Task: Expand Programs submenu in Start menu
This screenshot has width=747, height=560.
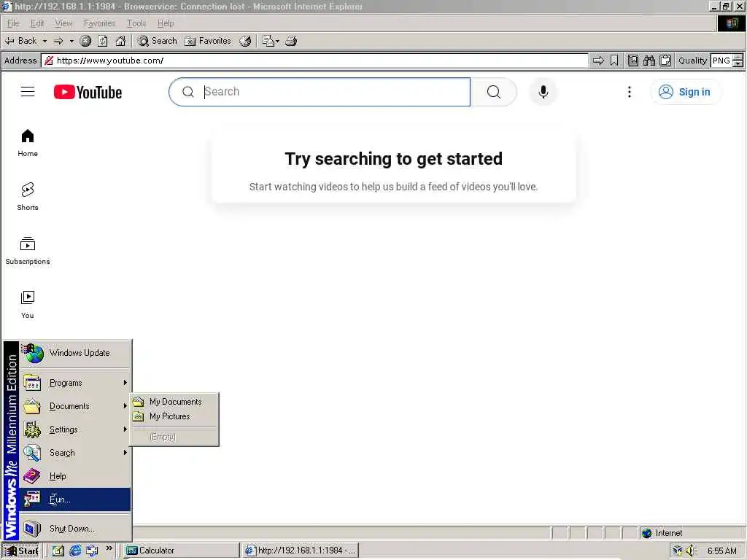Action: click(x=75, y=383)
